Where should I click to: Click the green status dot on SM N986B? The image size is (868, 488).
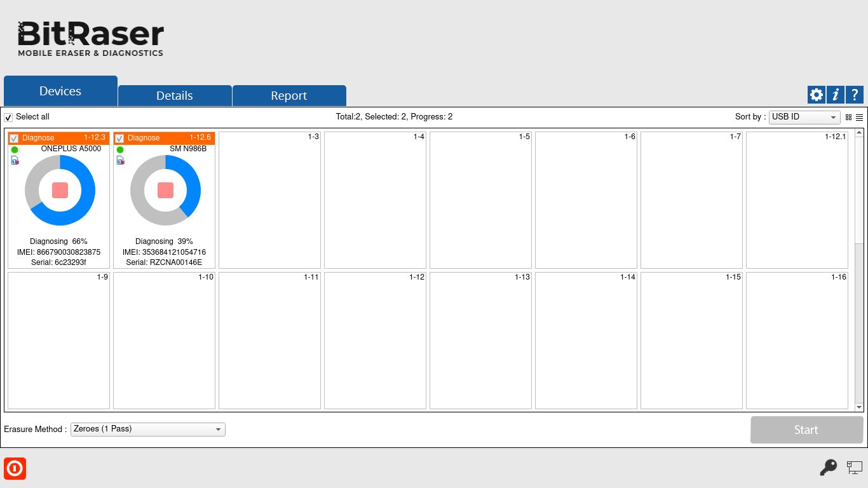pos(120,150)
